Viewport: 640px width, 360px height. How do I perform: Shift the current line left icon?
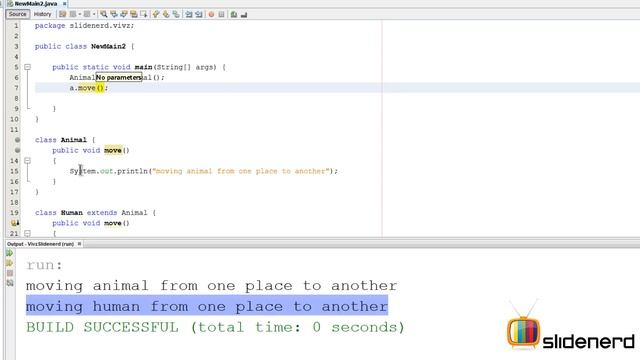click(189, 14)
